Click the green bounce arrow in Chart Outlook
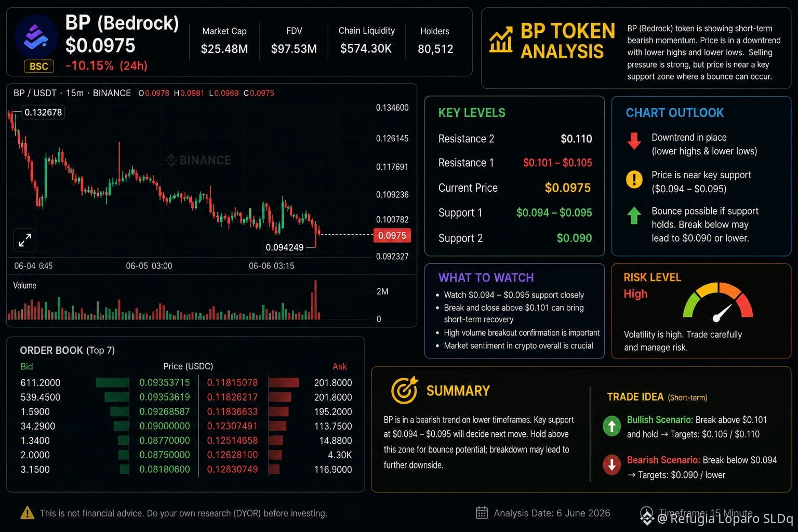Screen dimensions: 798x532 click(634, 215)
